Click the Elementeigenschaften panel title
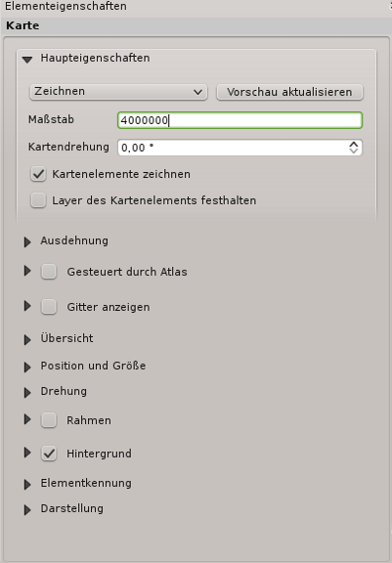 point(65,7)
